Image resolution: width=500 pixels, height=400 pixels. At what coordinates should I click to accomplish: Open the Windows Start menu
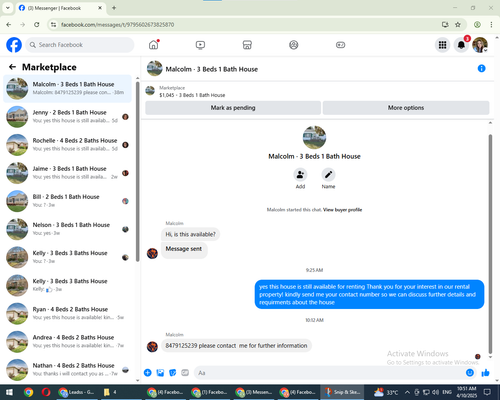click(9, 392)
